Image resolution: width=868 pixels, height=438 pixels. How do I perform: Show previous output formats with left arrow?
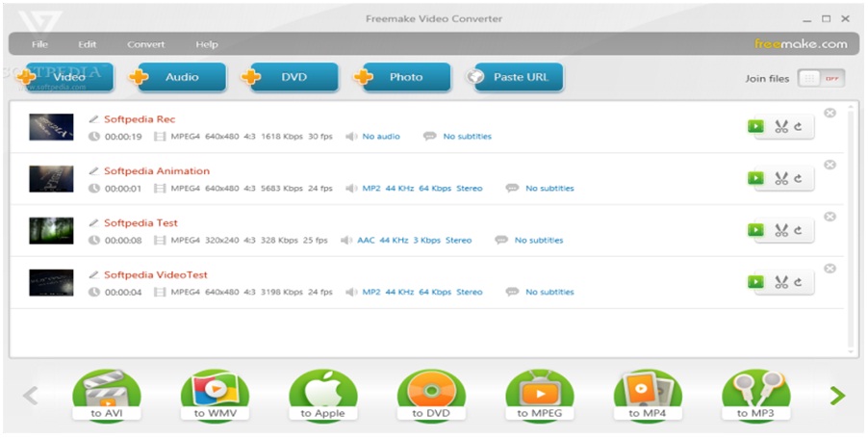click(x=31, y=396)
